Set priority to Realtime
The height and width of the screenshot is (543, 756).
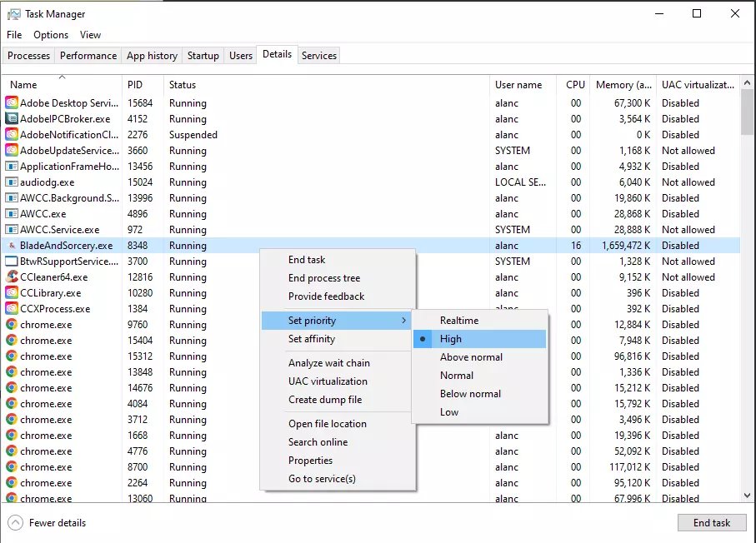pyautogui.click(x=459, y=321)
